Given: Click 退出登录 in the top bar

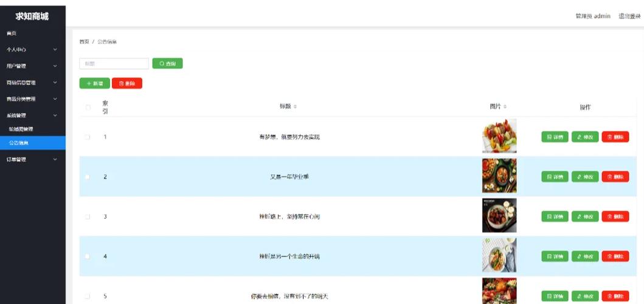Looking at the screenshot, I should click(629, 16).
